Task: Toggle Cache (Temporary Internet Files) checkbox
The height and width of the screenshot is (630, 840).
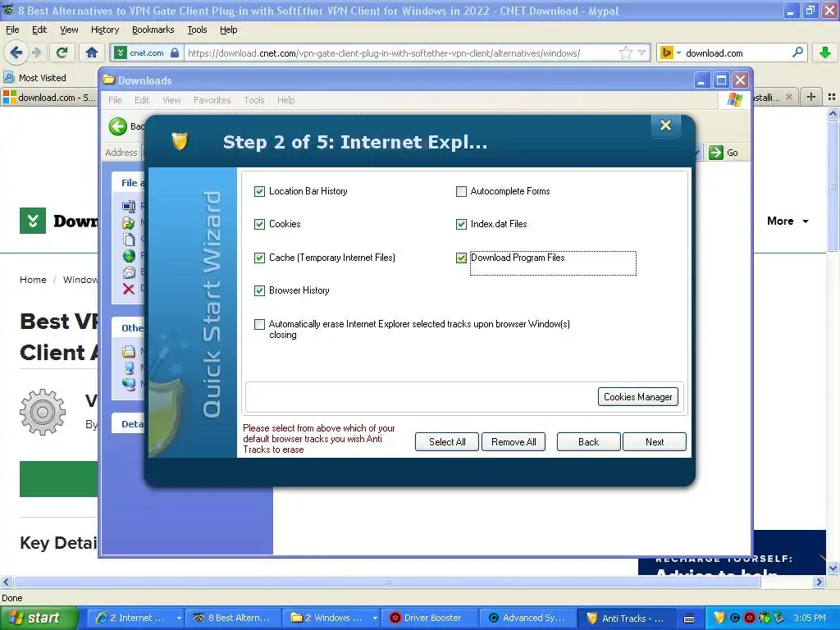Action: (x=259, y=258)
